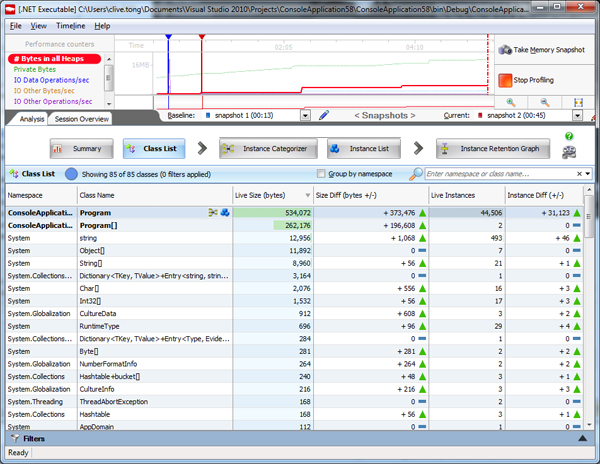This screenshot has width=600, height=464.
Task: Open the View menu
Action: [x=39, y=26]
